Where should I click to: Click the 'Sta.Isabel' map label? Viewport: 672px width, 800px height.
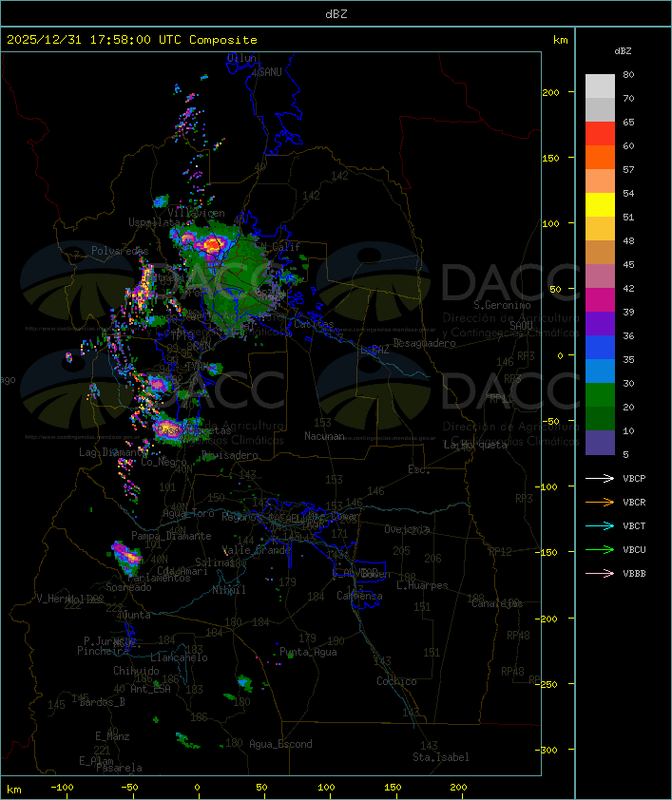pos(441,757)
